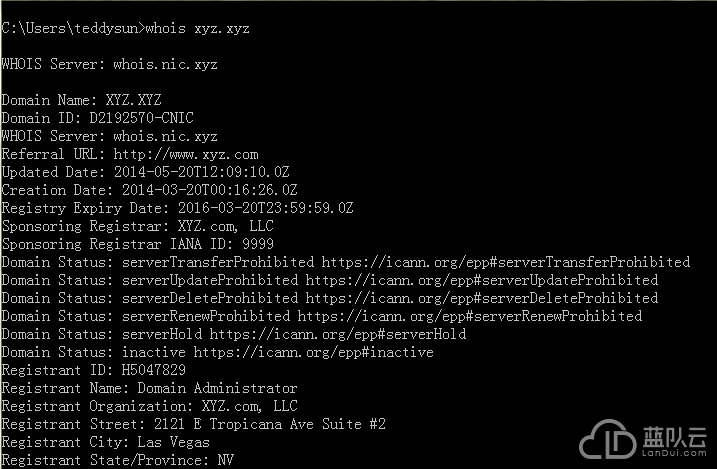717x469 pixels.
Task: Click the Referral URL http://www.xyz.com
Action: 186,155
